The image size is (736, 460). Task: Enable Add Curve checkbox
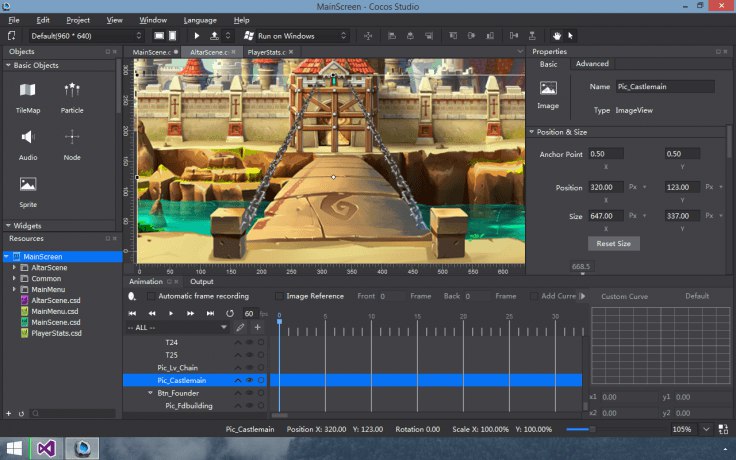(x=534, y=296)
